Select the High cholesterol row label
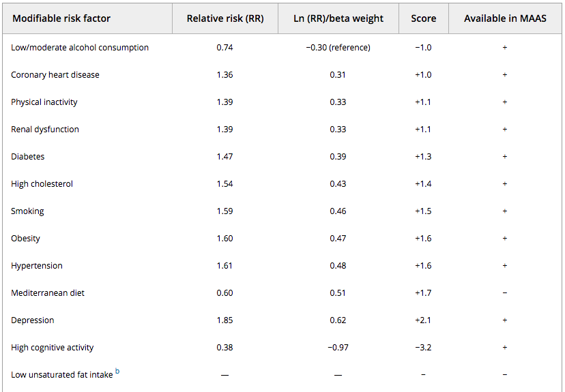 point(42,184)
